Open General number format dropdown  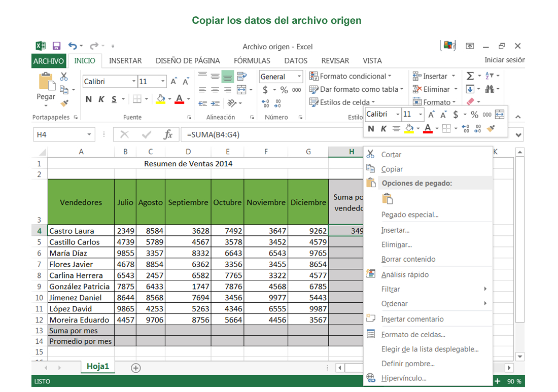[x=299, y=77]
